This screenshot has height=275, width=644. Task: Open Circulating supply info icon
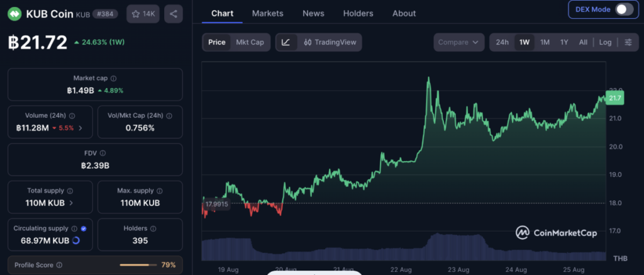click(74, 228)
